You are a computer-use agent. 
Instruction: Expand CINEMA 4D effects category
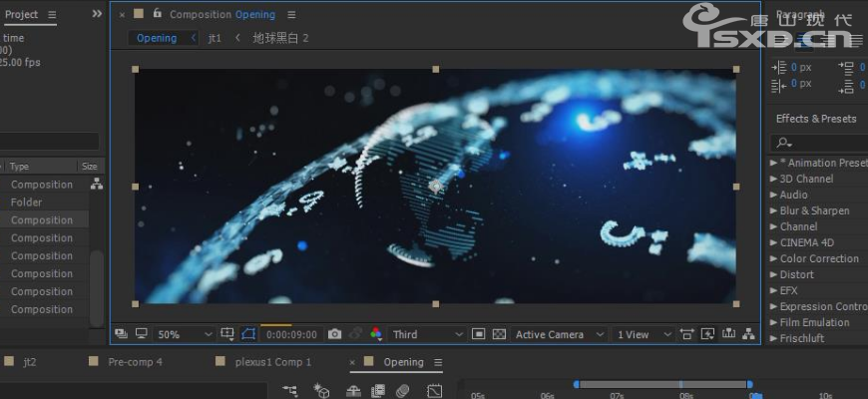click(x=774, y=242)
